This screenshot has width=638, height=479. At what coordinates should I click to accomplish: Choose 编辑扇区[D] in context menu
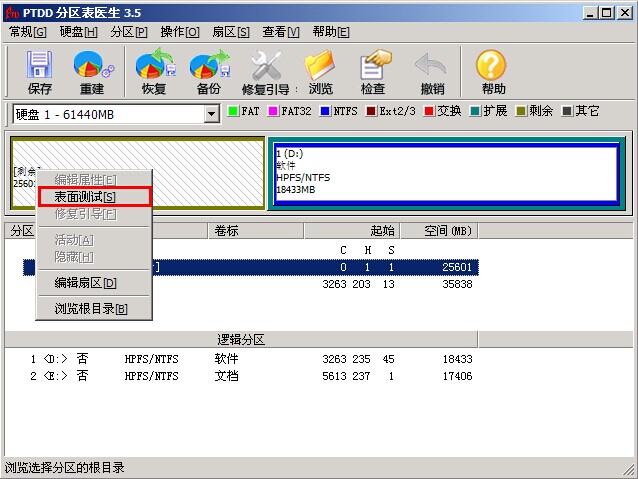(94, 283)
